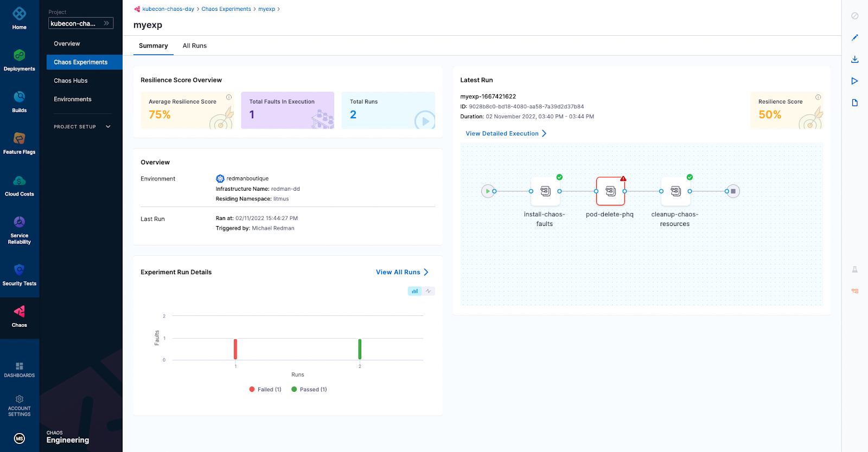Click the red failed bar for run 1

click(x=235, y=349)
